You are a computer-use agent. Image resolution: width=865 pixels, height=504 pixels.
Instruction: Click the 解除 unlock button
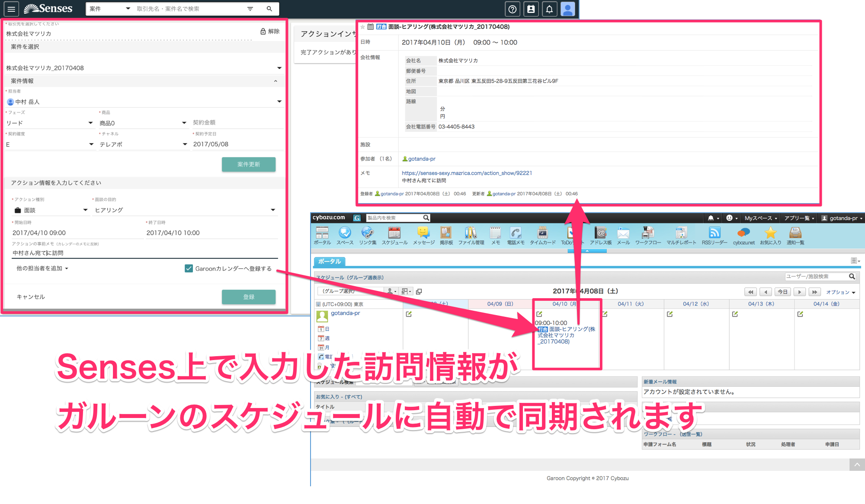point(270,31)
